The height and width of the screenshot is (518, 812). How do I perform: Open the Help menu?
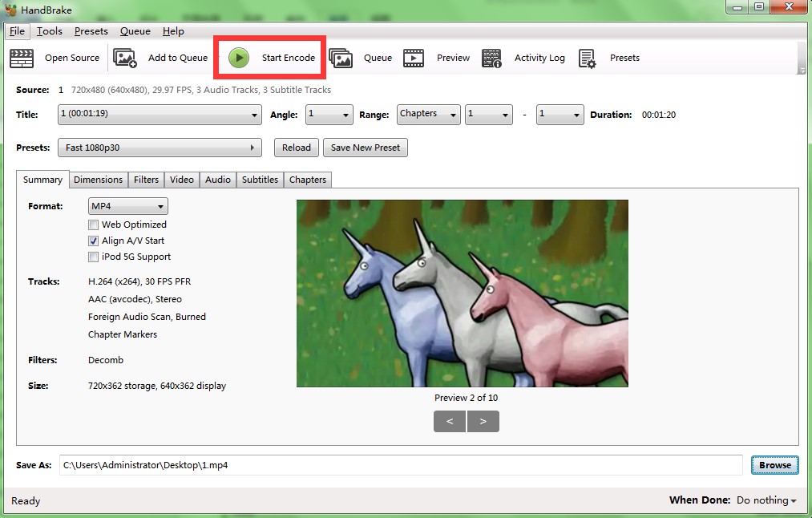(173, 31)
